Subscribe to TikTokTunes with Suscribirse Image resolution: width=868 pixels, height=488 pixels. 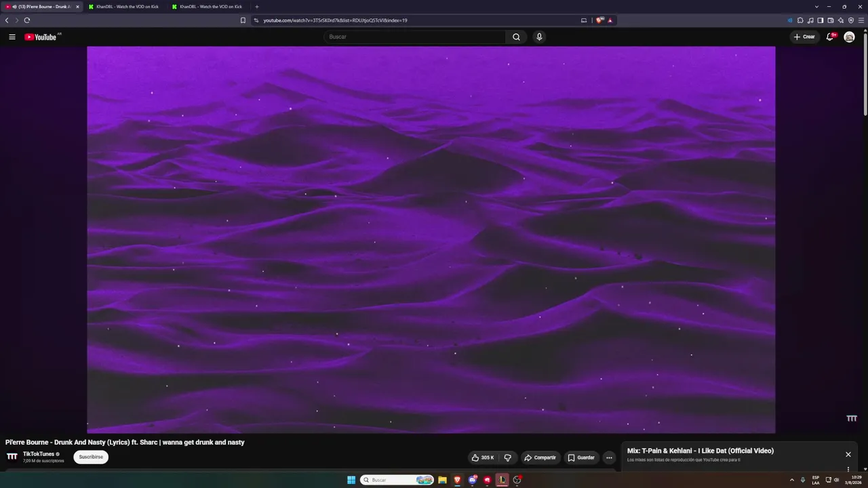pos(91,457)
